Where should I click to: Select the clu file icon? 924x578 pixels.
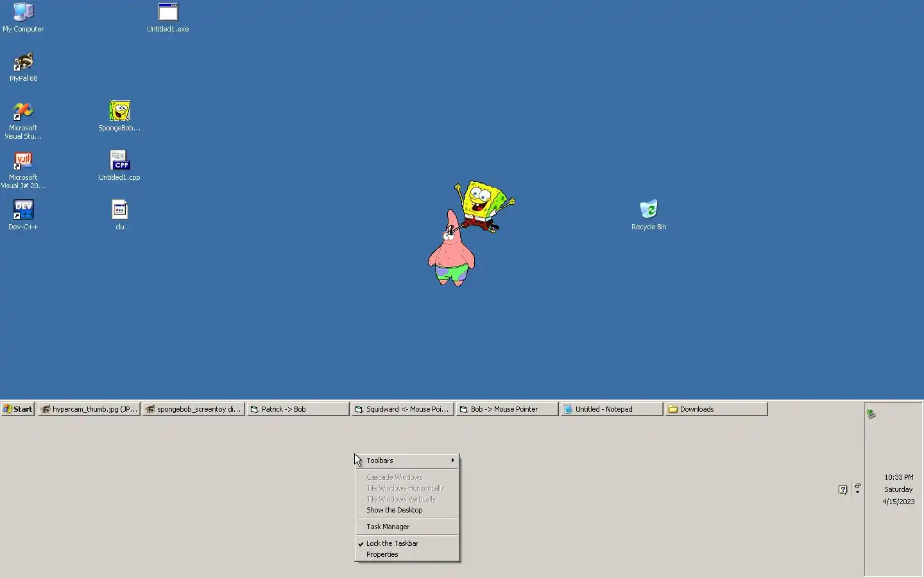(x=119, y=215)
